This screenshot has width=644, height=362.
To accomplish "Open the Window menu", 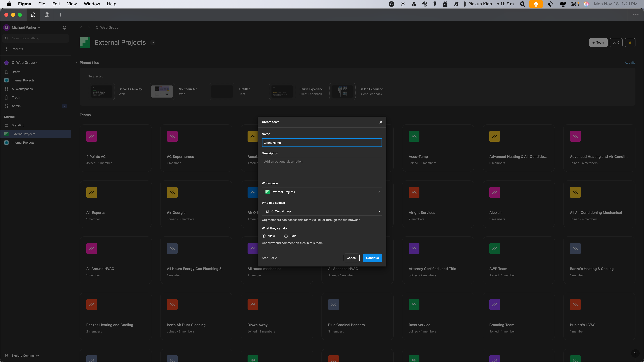I will coord(92,4).
